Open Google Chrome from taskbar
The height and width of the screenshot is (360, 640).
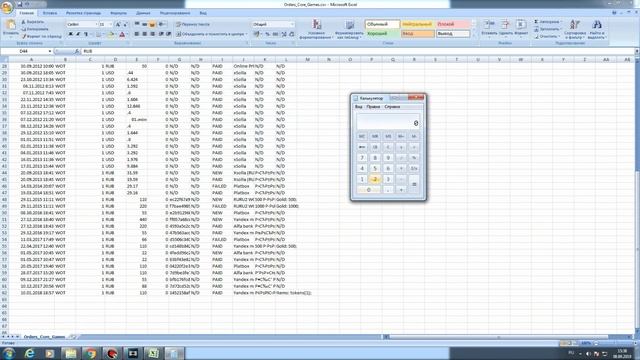(x=91, y=353)
